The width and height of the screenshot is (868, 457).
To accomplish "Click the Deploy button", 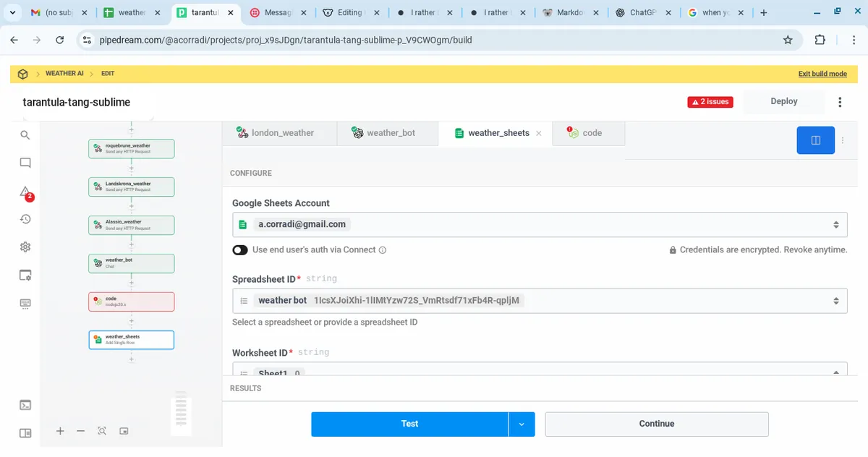I will pyautogui.click(x=783, y=102).
